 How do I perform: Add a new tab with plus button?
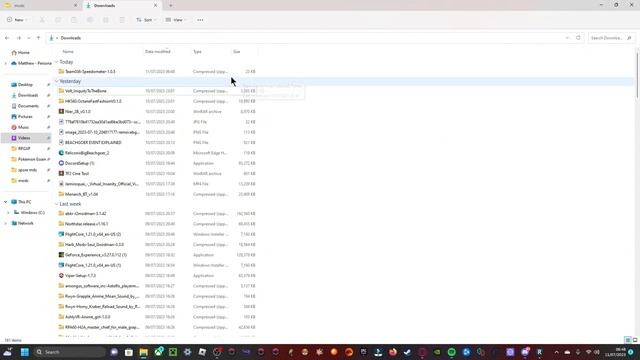click(x=171, y=6)
